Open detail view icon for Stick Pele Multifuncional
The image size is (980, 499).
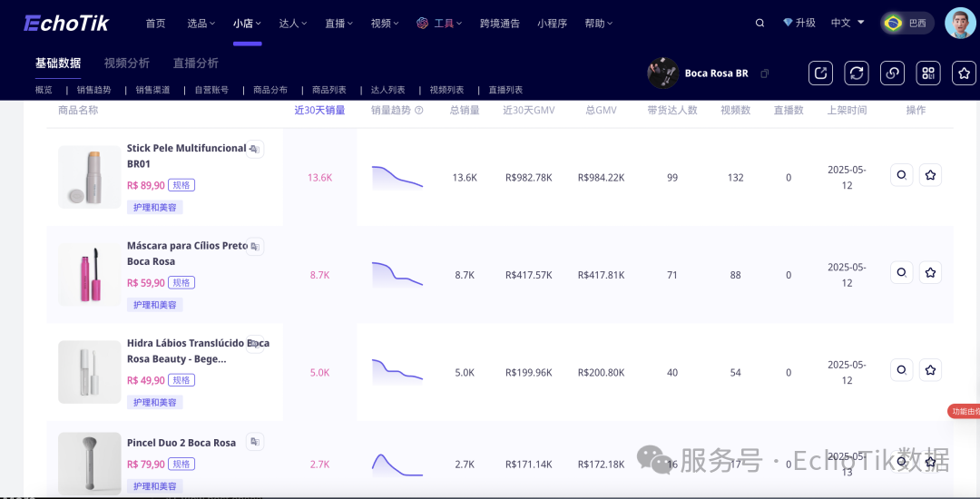click(x=901, y=175)
